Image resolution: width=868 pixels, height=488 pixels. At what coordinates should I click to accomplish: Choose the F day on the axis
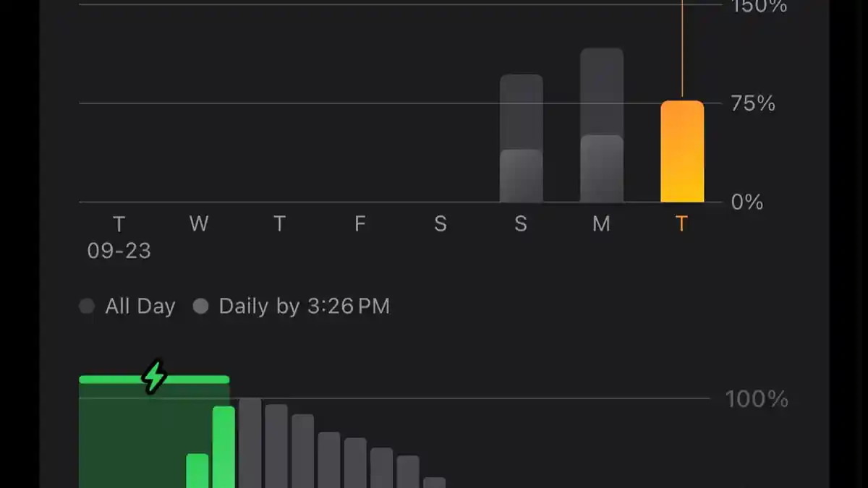(x=359, y=224)
